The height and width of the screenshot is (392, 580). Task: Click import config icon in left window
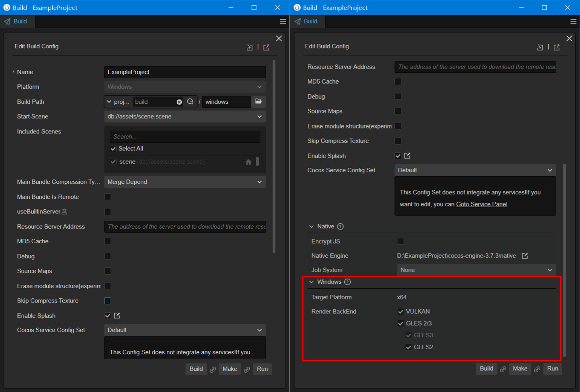pos(250,47)
